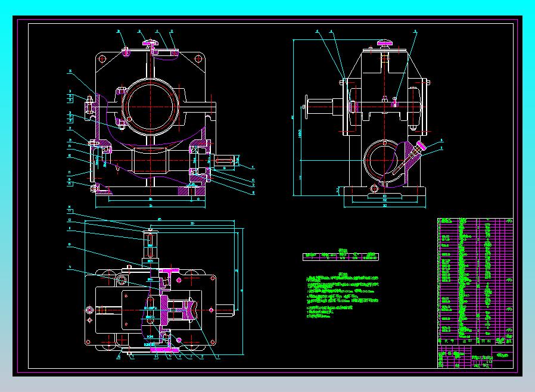Select the side elevation view at upper right
This screenshot has width=535, height=392.
click(x=367, y=119)
